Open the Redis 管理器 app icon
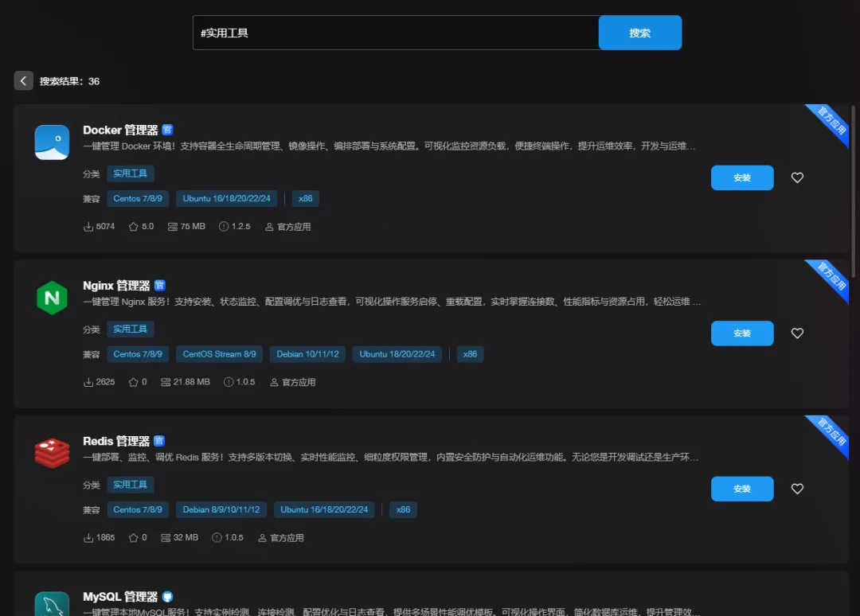860x616 pixels. 52,453
